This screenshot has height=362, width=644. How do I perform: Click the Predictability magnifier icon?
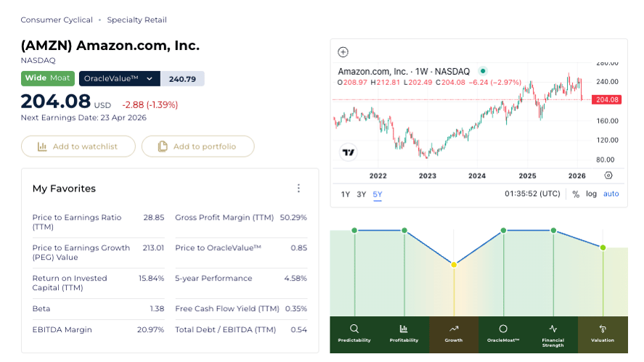coord(354,329)
